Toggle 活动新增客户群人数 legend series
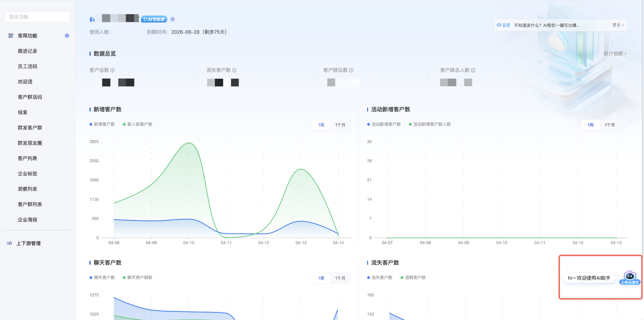 [430, 124]
